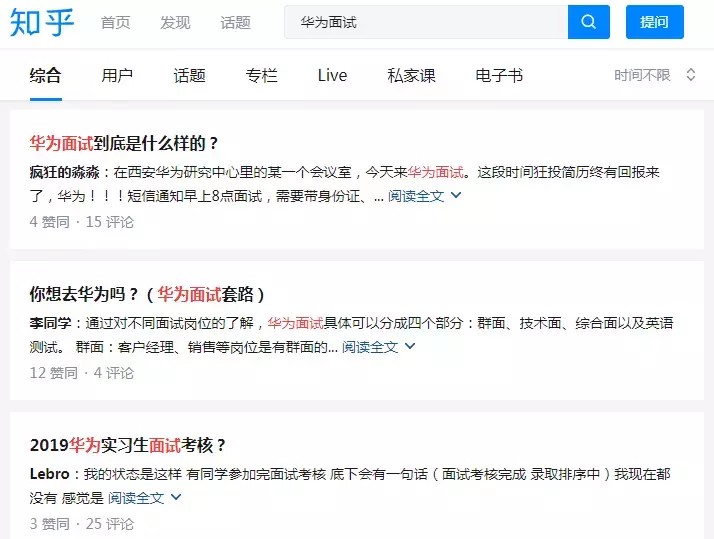Viewport: 714px width, 539px height.
Task: Open result 华为面试到底是什么样的？
Action: [124, 143]
